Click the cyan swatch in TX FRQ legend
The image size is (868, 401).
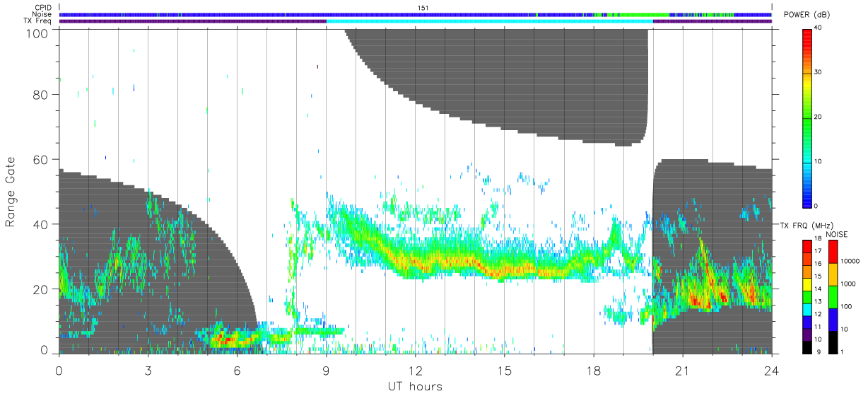click(x=807, y=308)
